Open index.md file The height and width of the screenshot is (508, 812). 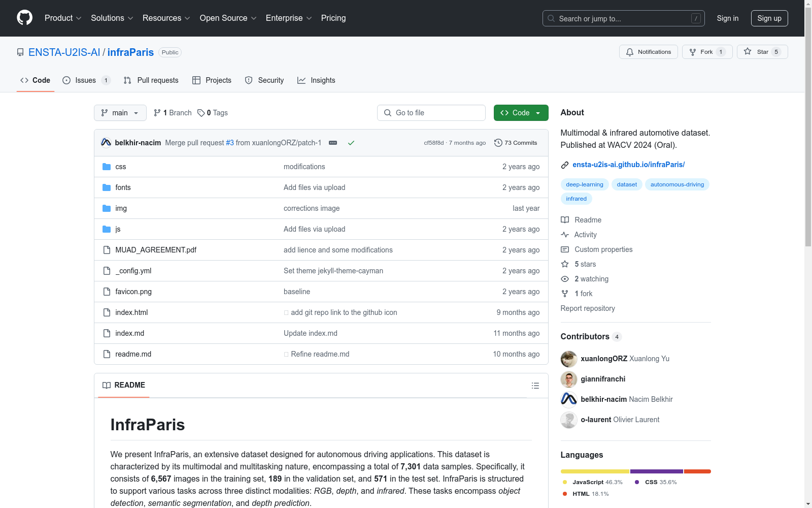(129, 333)
